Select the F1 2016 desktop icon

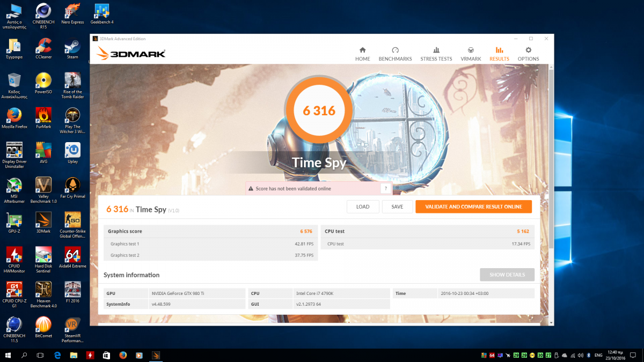(72, 293)
